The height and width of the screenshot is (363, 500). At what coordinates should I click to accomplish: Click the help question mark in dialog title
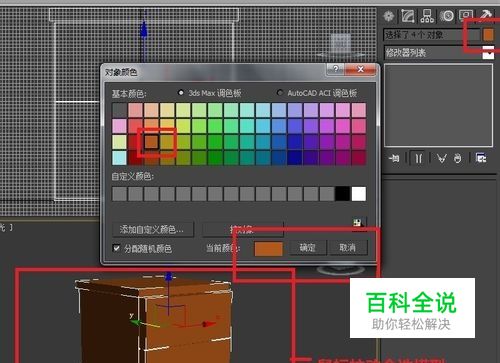tap(336, 69)
